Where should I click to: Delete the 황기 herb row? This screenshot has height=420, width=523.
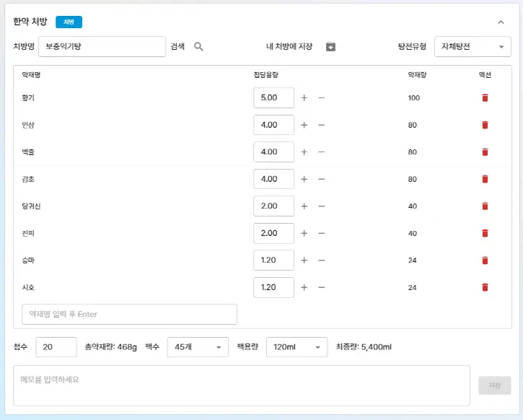point(485,98)
